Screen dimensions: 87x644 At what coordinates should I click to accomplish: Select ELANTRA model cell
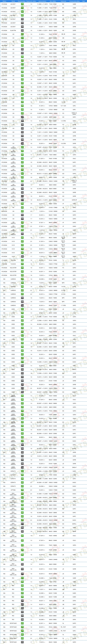13,30
